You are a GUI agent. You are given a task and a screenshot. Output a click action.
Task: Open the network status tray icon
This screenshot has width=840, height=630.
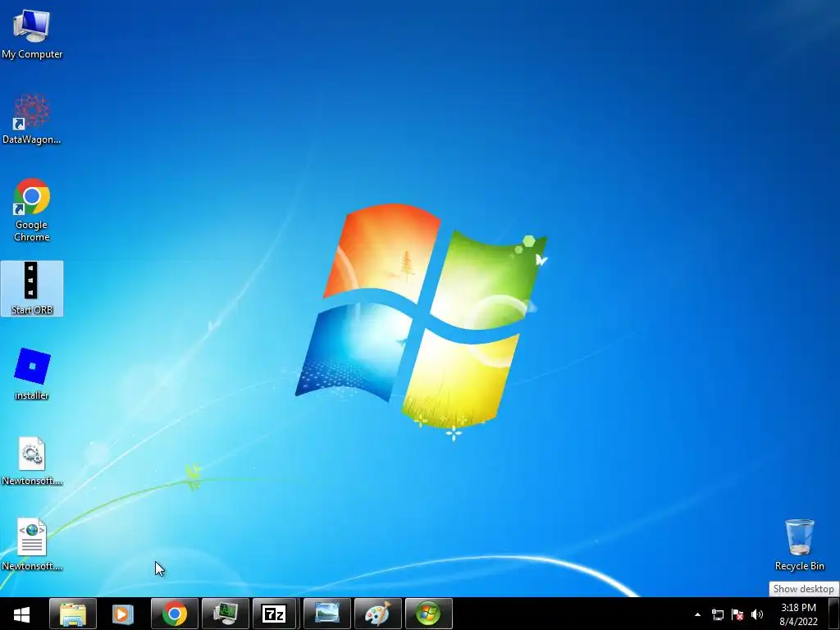717,614
